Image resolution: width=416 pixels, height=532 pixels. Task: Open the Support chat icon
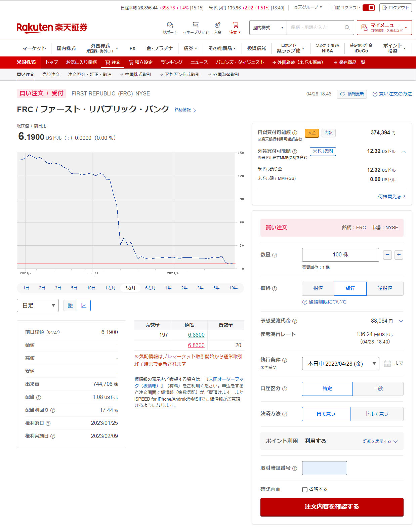pos(170,25)
